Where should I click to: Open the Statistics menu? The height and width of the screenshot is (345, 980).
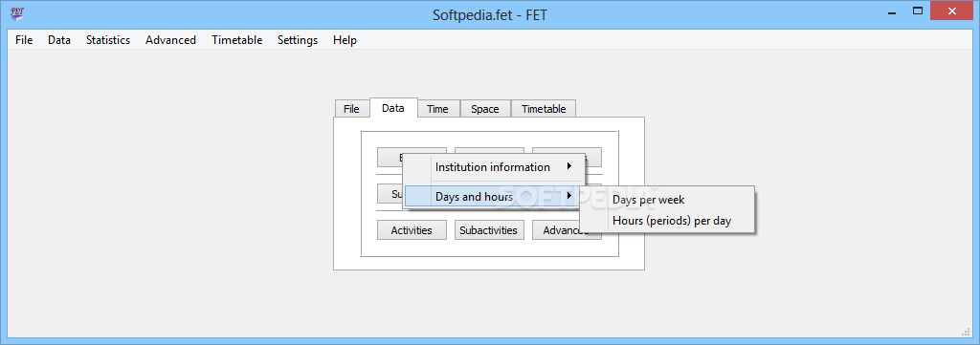coord(108,40)
